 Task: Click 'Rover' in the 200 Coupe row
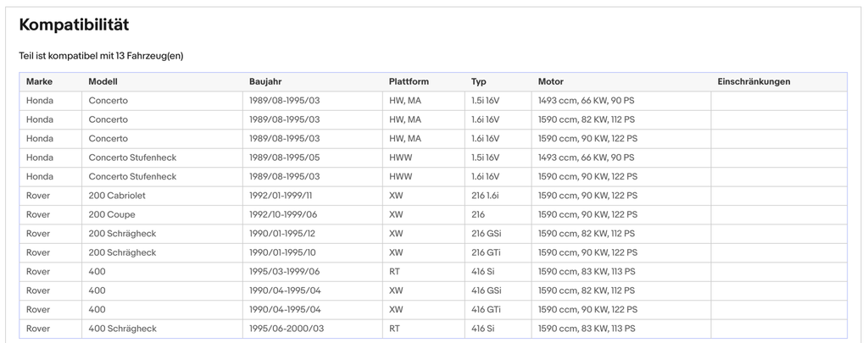(x=37, y=214)
